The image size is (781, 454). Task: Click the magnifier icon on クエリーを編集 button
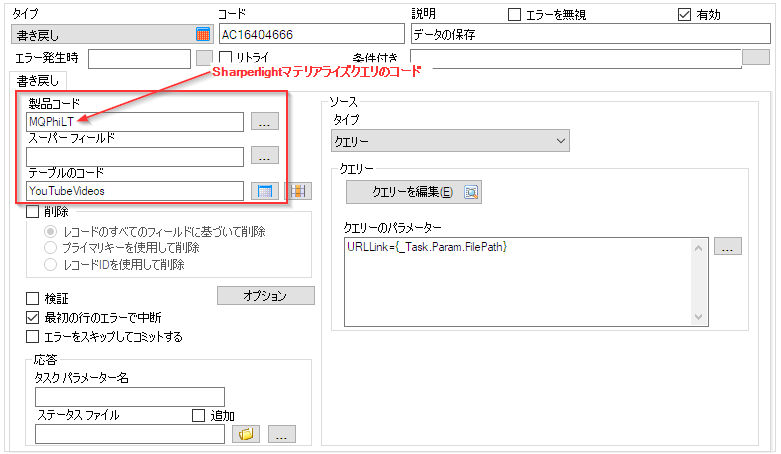point(471,192)
